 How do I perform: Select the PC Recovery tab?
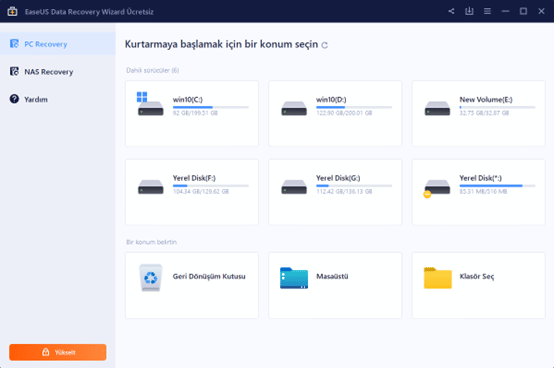coord(58,44)
